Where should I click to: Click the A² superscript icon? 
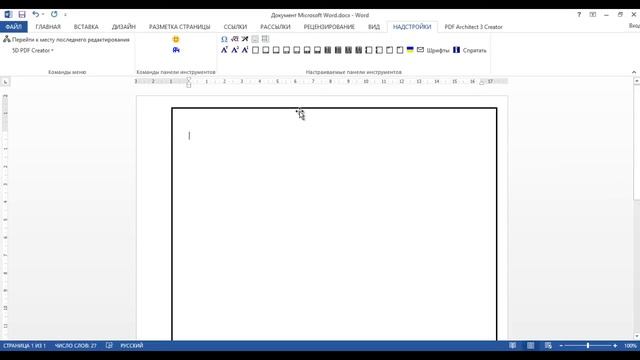(235, 50)
